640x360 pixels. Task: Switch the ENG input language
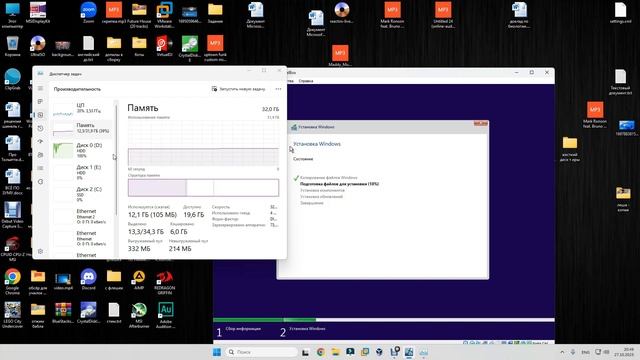coord(585,352)
